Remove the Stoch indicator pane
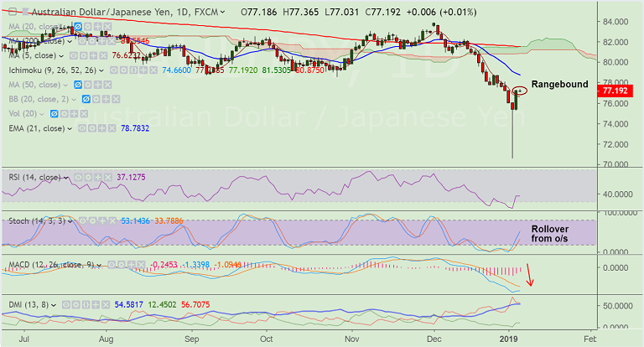 tap(112, 221)
